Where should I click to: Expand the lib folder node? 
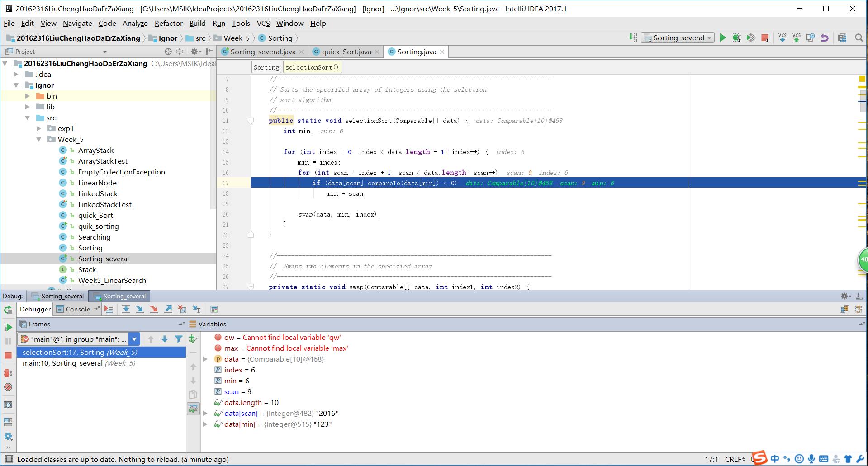pyautogui.click(x=28, y=107)
